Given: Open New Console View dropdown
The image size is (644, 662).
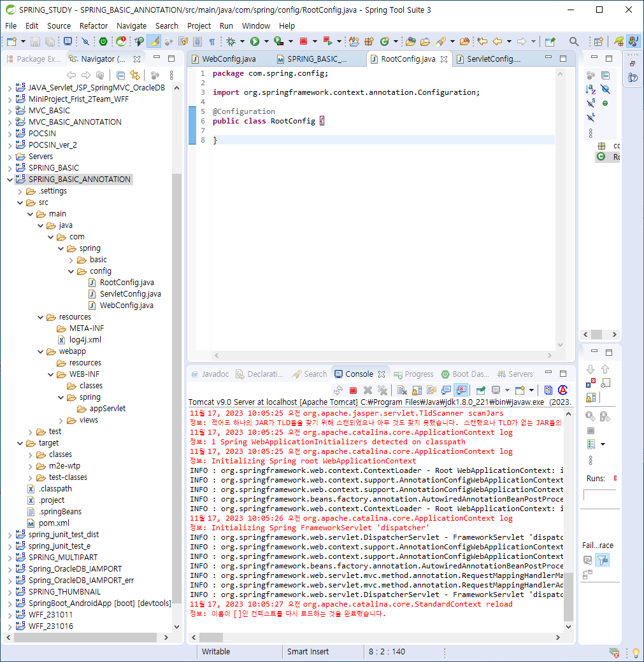Looking at the screenshot, I should 532,391.
